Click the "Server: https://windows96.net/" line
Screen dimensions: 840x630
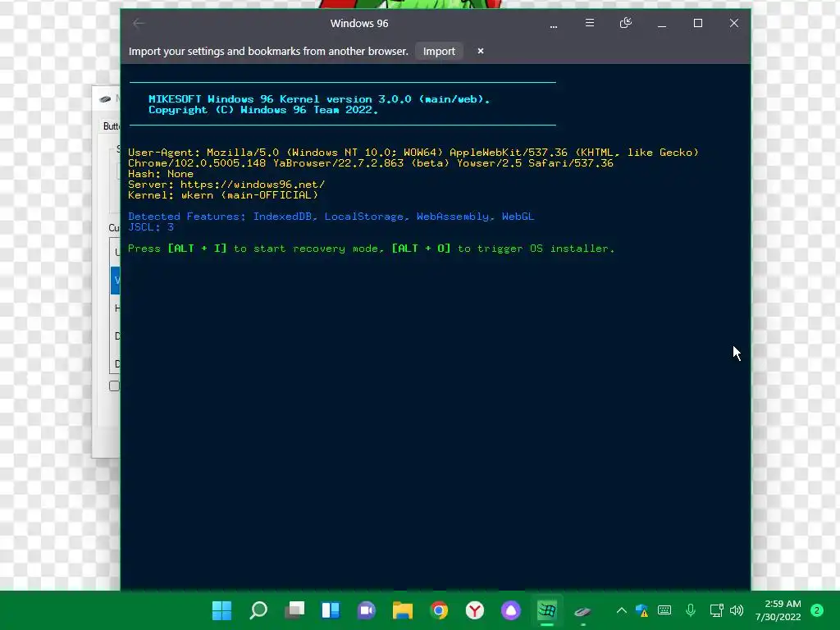[x=226, y=185]
